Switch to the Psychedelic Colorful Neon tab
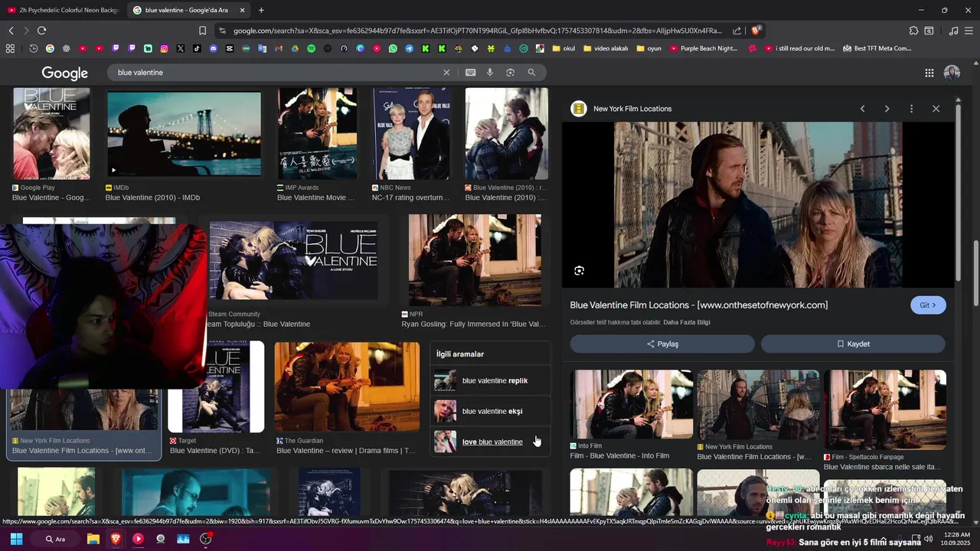The height and width of the screenshot is (551, 980). click(63, 10)
